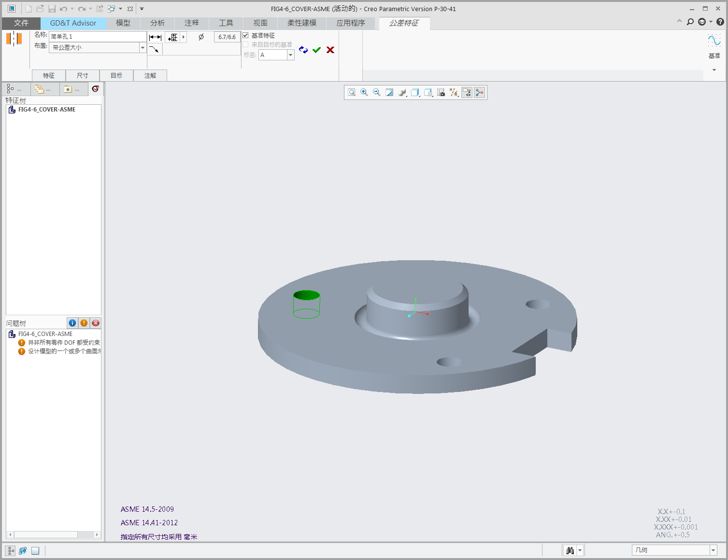The width and height of the screenshot is (728, 560).
Task: Open the 文件 file menu
Action: [x=21, y=23]
